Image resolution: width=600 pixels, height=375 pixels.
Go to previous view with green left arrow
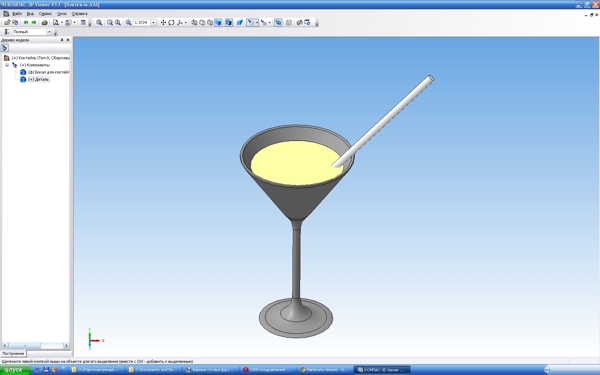(26, 23)
